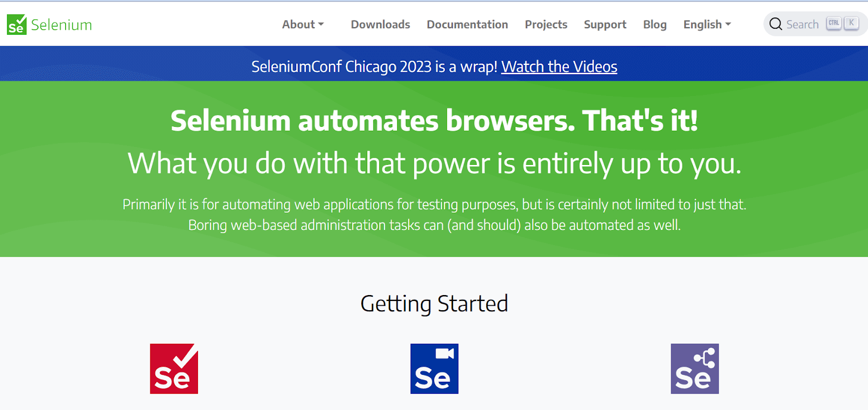This screenshot has width=868, height=410.
Task: Go to the Support page
Action: (605, 24)
